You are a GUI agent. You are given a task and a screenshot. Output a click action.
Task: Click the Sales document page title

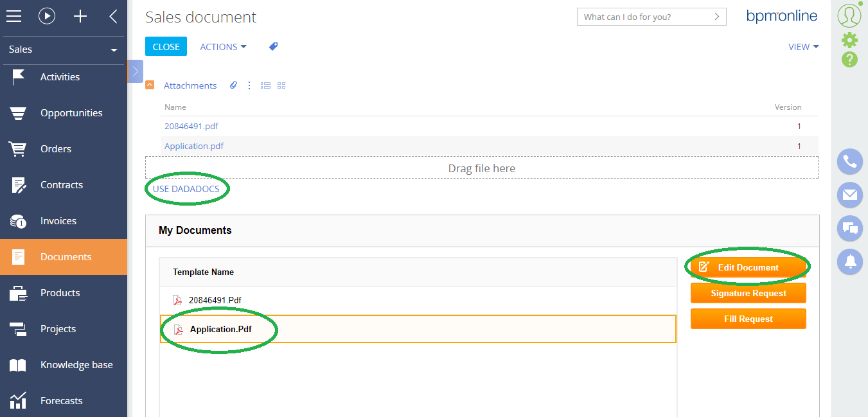[x=201, y=17]
